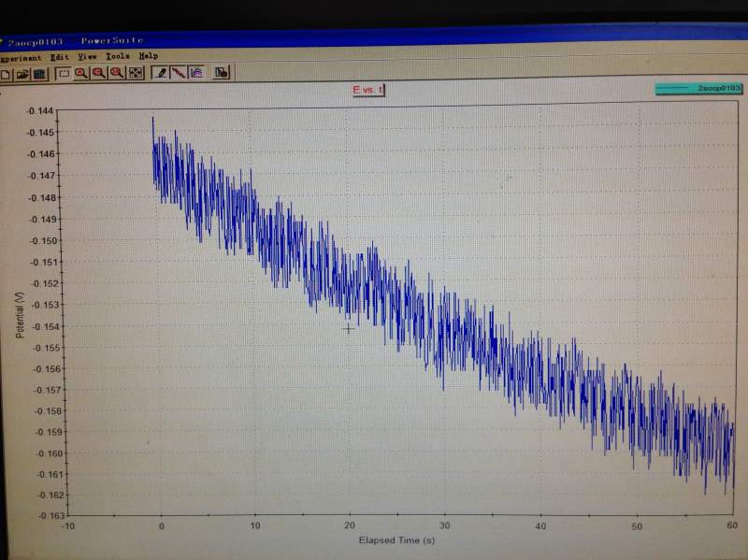The width and height of the screenshot is (748, 560).
Task: Open the Experiment menu
Action: pyautogui.click(x=20, y=58)
